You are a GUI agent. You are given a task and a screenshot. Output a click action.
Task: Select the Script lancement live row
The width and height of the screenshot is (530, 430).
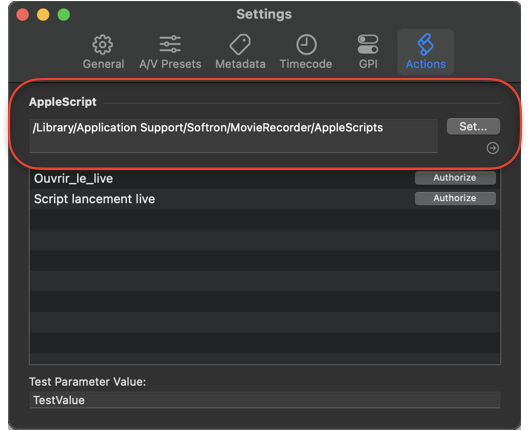click(265, 199)
